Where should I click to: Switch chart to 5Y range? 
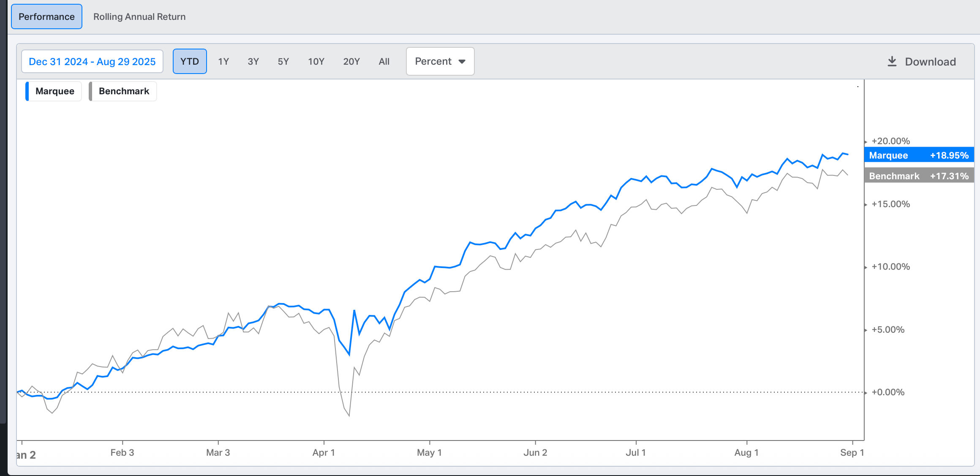pos(283,62)
